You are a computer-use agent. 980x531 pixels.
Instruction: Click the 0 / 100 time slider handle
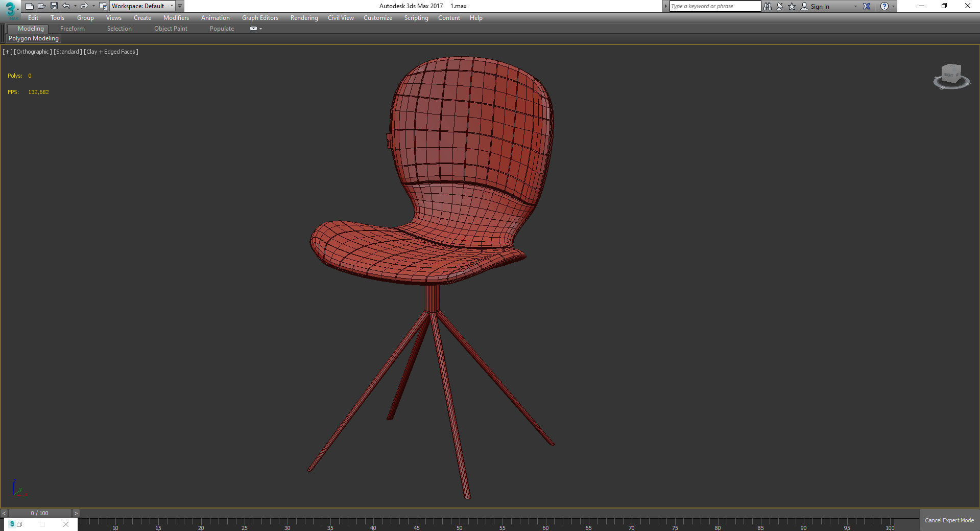point(40,513)
